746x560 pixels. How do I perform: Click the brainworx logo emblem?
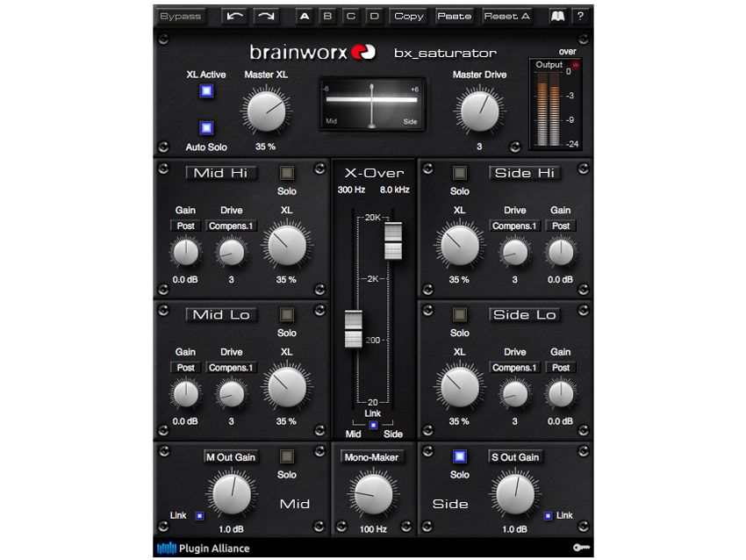click(x=363, y=52)
